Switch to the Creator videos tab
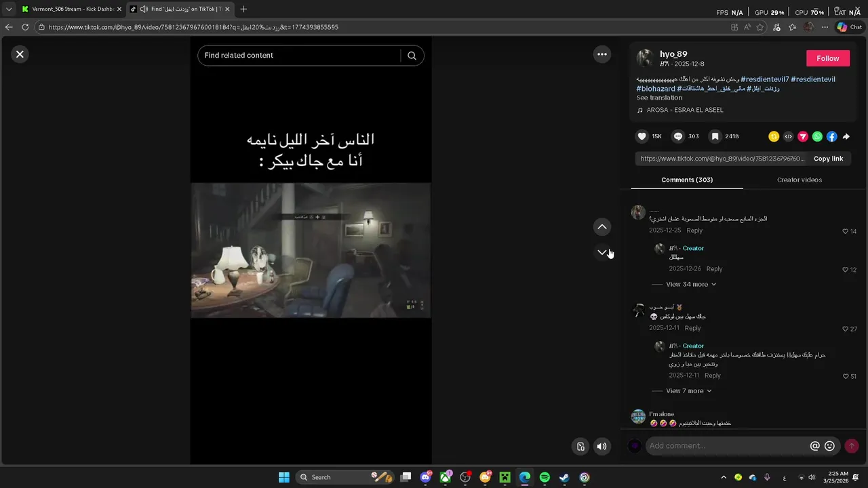Image resolution: width=868 pixels, height=488 pixels. [x=800, y=180]
